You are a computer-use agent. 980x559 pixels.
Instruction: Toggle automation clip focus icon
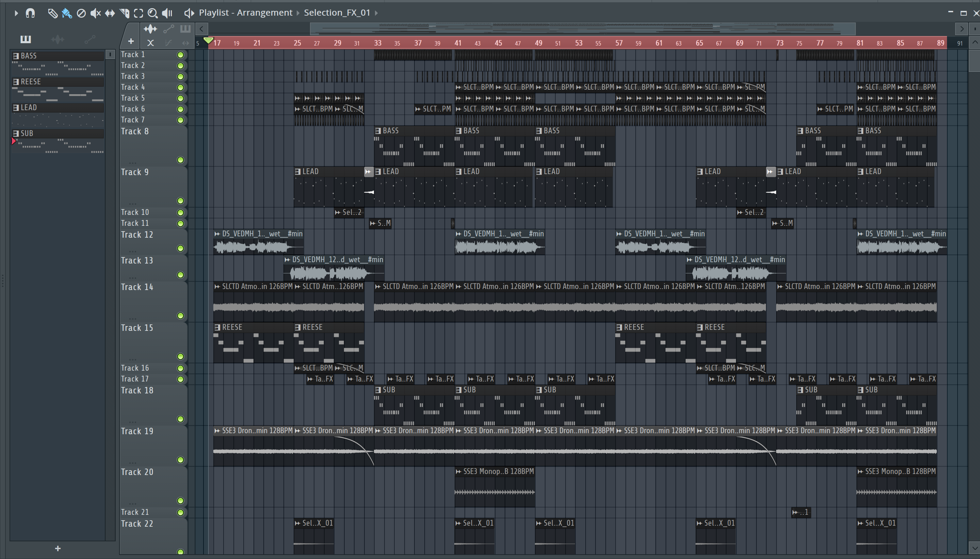169,29
